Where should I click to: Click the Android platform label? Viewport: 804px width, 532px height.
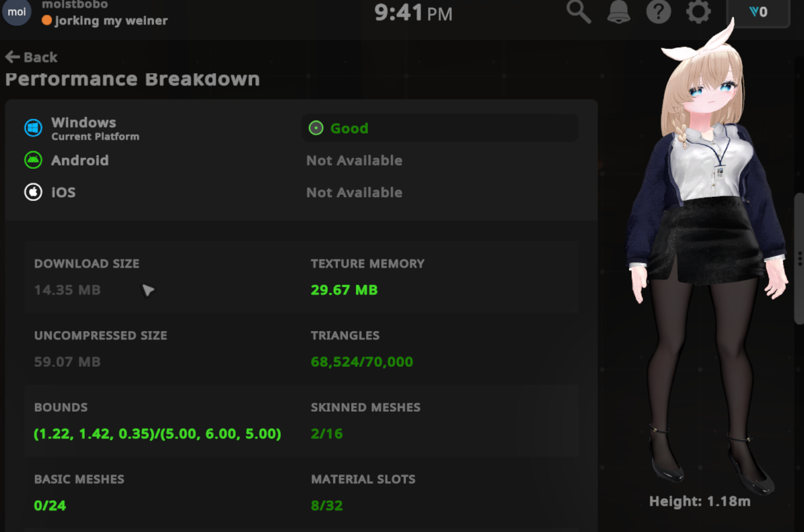80,161
